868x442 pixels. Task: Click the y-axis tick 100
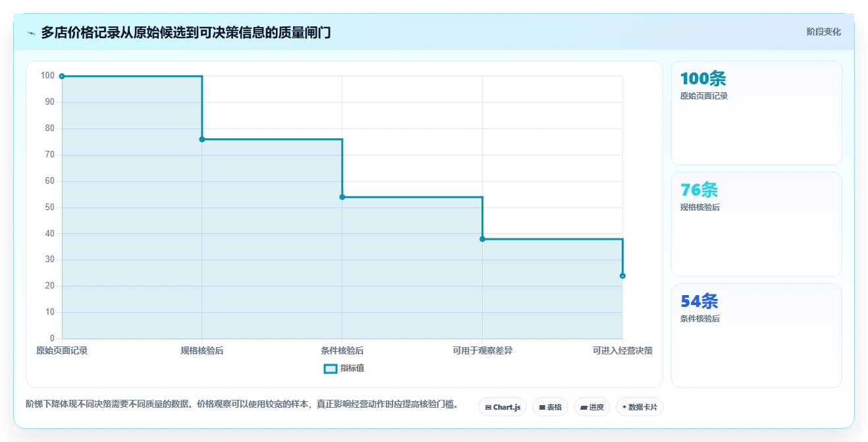[x=47, y=76]
